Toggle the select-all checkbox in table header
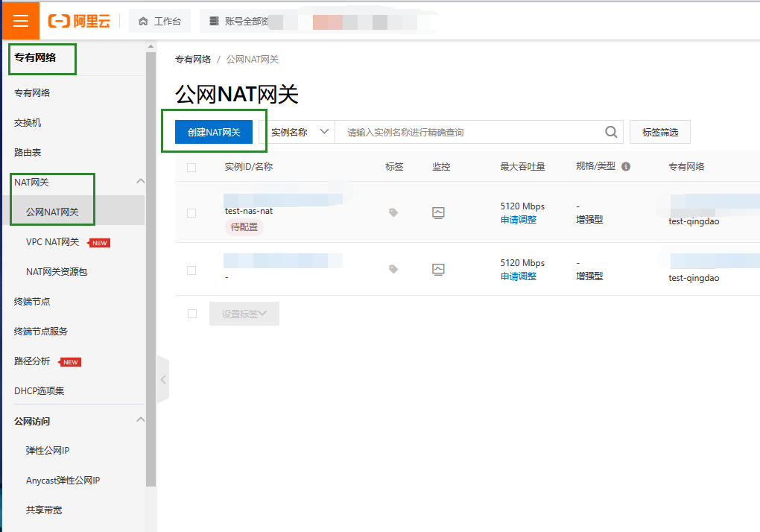Viewport: 760px width, 532px height. (191, 168)
